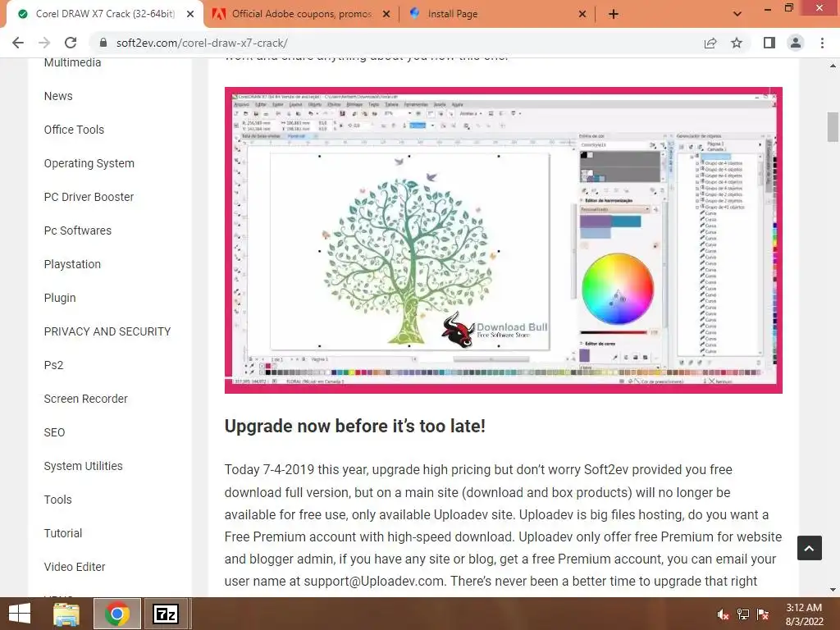
Task: Click the 'Upgrade now before it's too late!' heading
Action: [x=354, y=427]
